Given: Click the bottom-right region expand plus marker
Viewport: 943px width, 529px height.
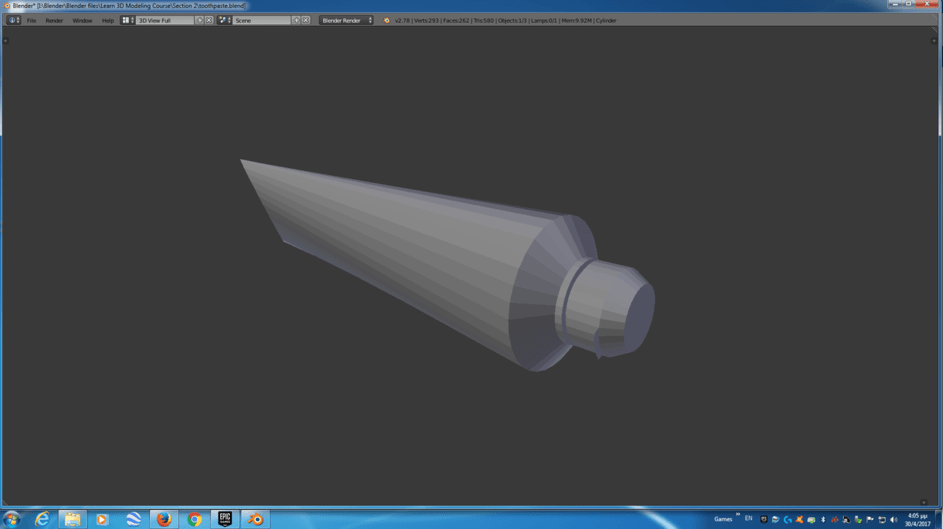Looking at the screenshot, I should point(924,503).
